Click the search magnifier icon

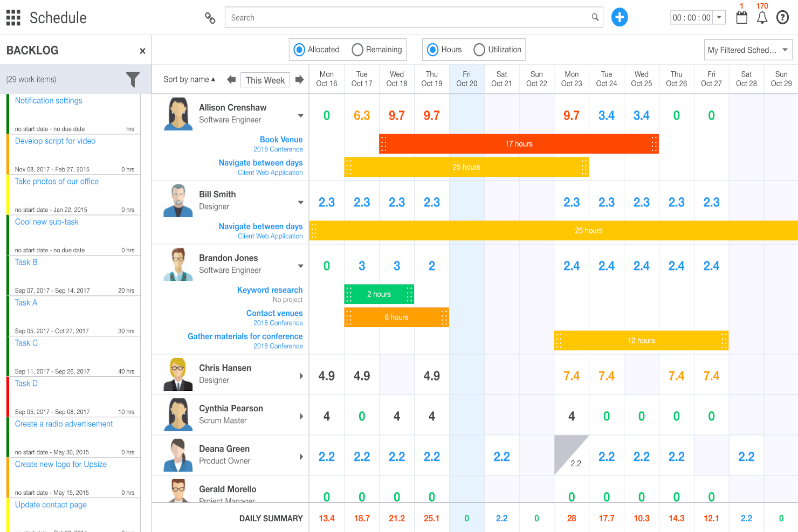[595, 17]
